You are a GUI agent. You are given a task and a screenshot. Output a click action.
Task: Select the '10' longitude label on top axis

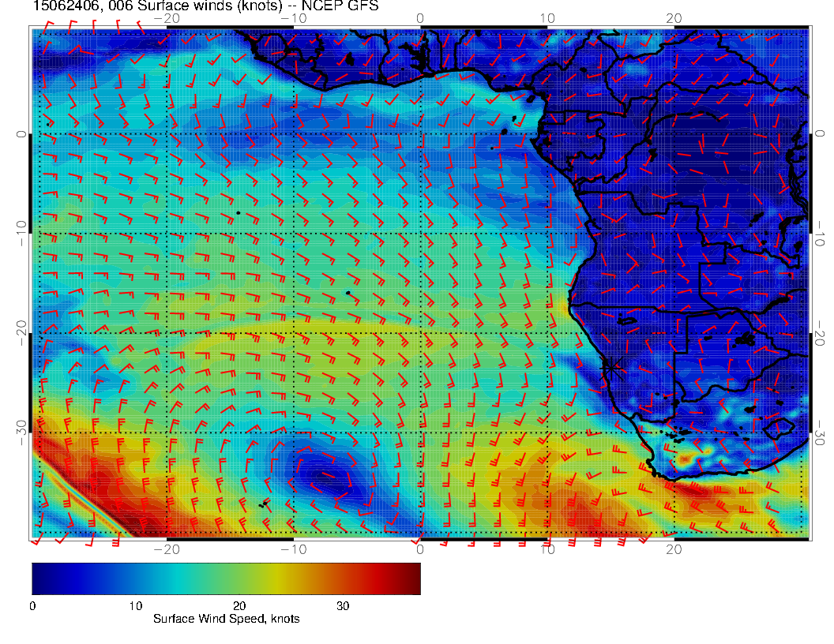547,18
